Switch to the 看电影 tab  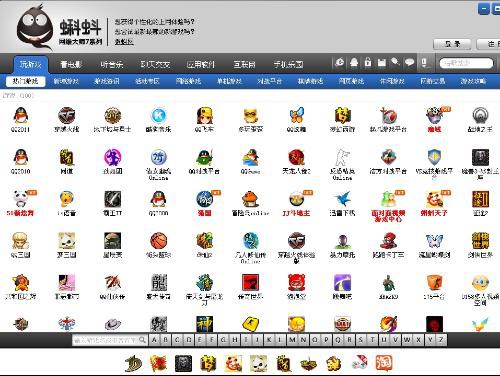71,64
